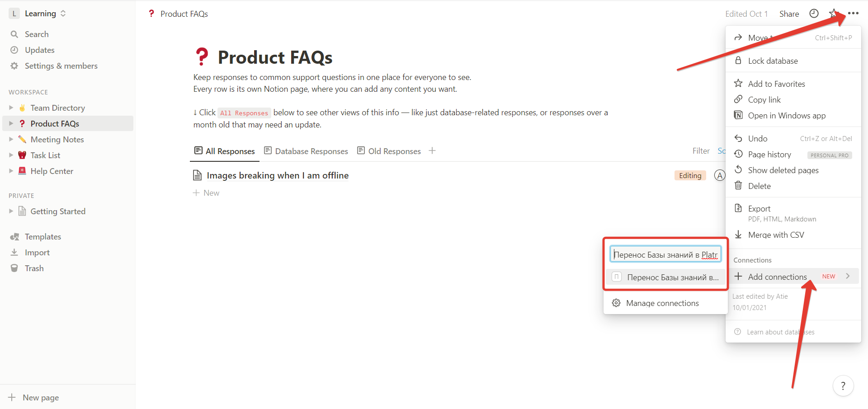The height and width of the screenshot is (409, 868).
Task: Expand the Team Directory page tree
Action: (11, 108)
